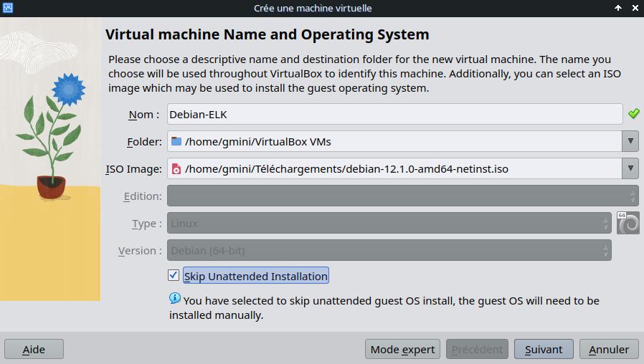This screenshot has height=364, width=644.
Task: Click the Précédent button
Action: (x=477, y=349)
